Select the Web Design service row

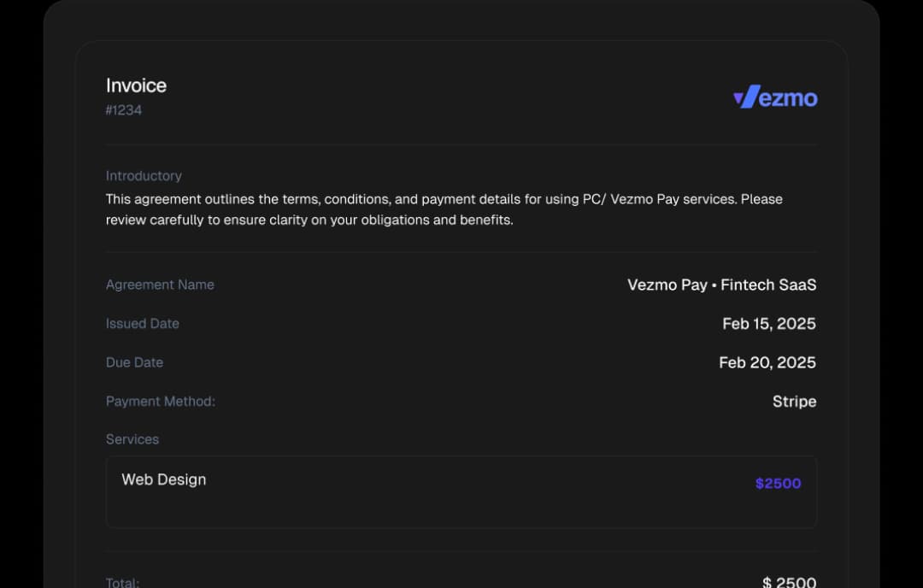(x=461, y=491)
